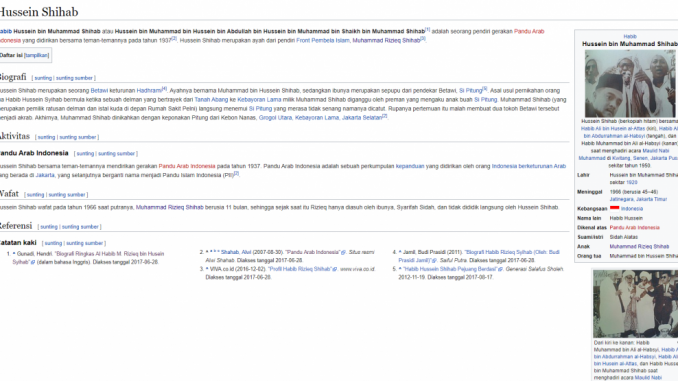678x381 pixels.
Task: Jump to footnote [4] after Hadhrami
Action: pyautogui.click(x=164, y=89)
